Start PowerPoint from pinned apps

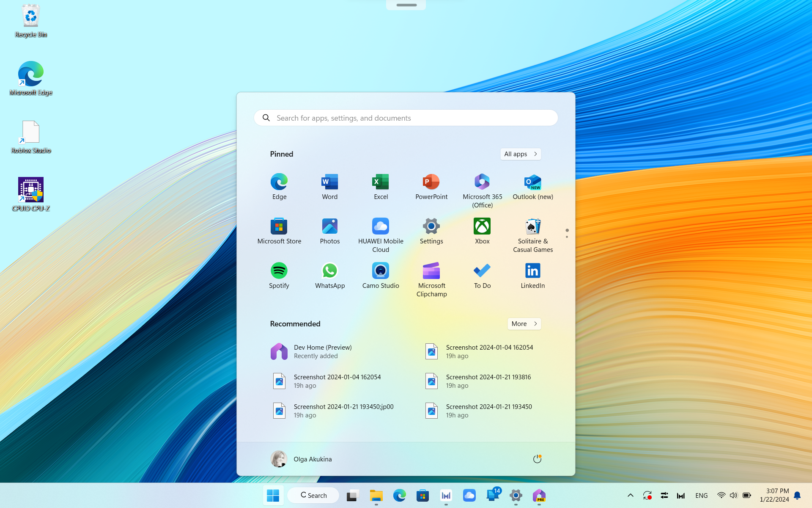pos(431,187)
